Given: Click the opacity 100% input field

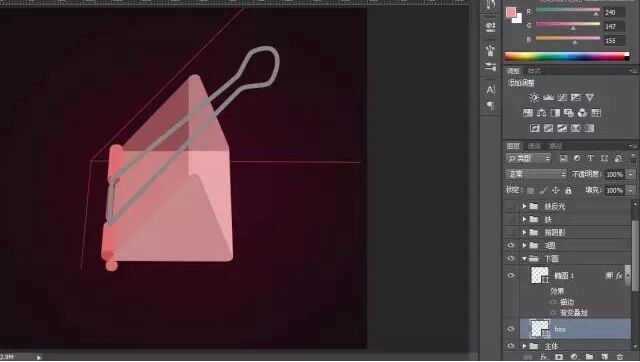Looking at the screenshot, I should pyautogui.click(x=614, y=174).
